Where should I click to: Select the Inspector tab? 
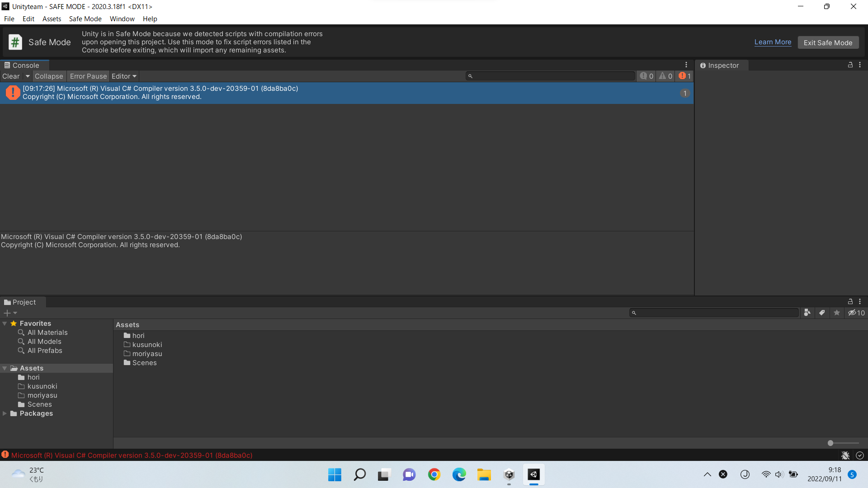tap(722, 65)
